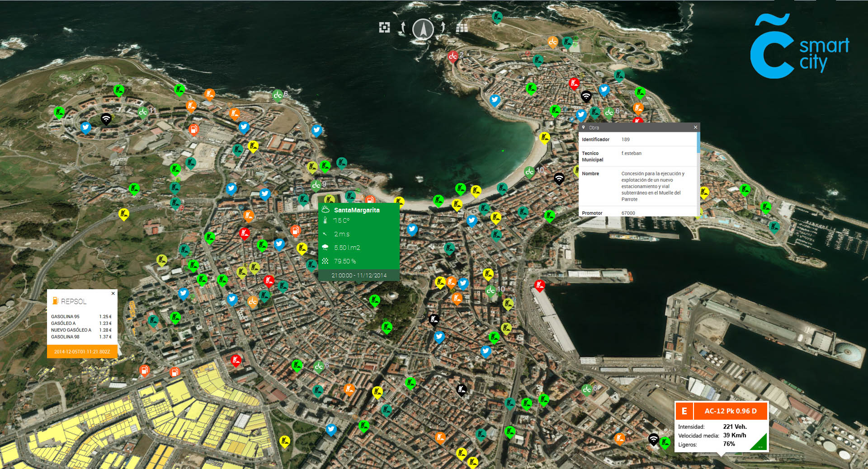The image size is (868, 469).
Task: Open the basemap grid selector icon
Action: pos(462,28)
